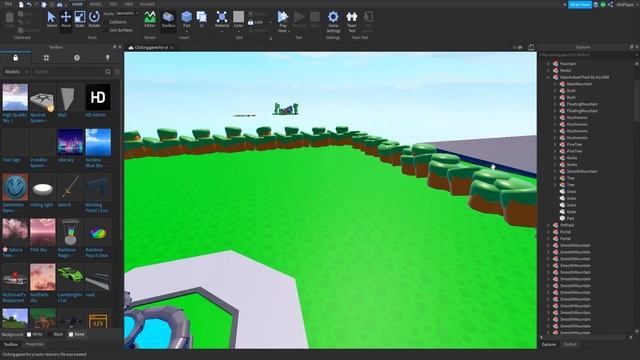Activate the Scale tool

[80, 19]
